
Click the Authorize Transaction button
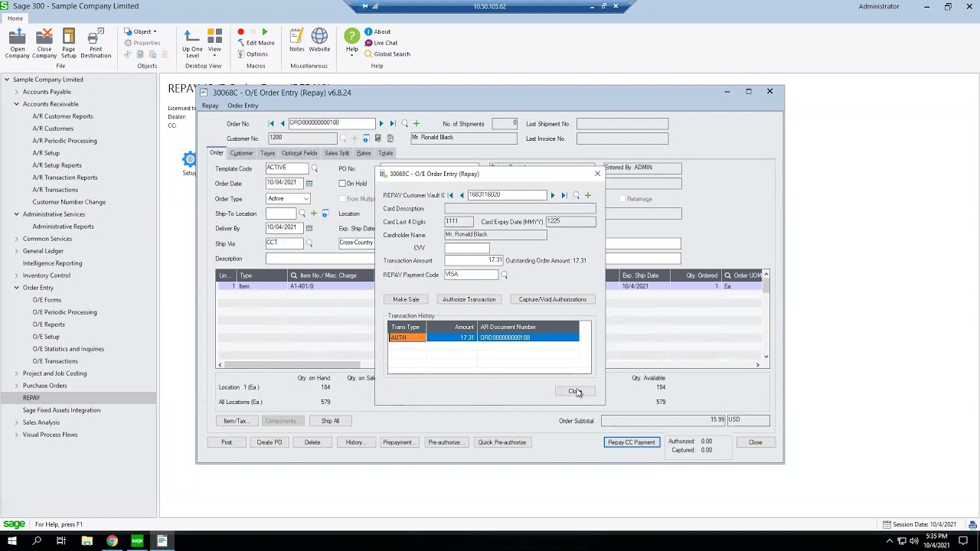(x=469, y=299)
